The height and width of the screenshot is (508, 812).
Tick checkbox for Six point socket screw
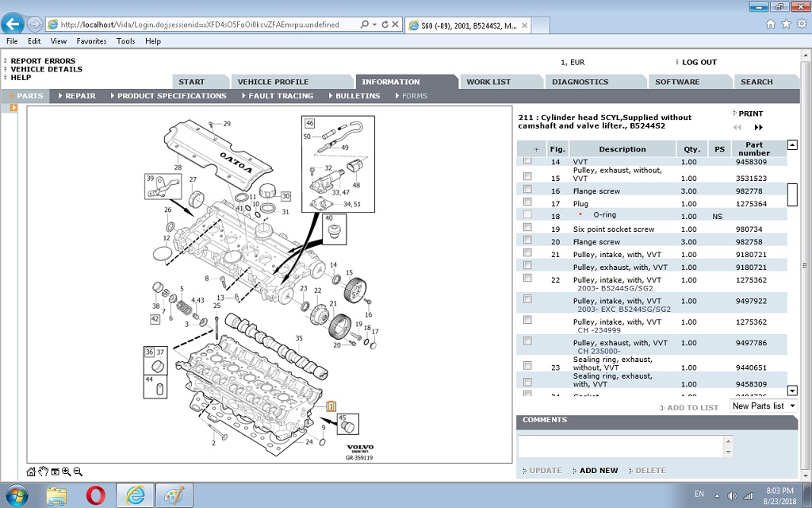pyautogui.click(x=527, y=228)
